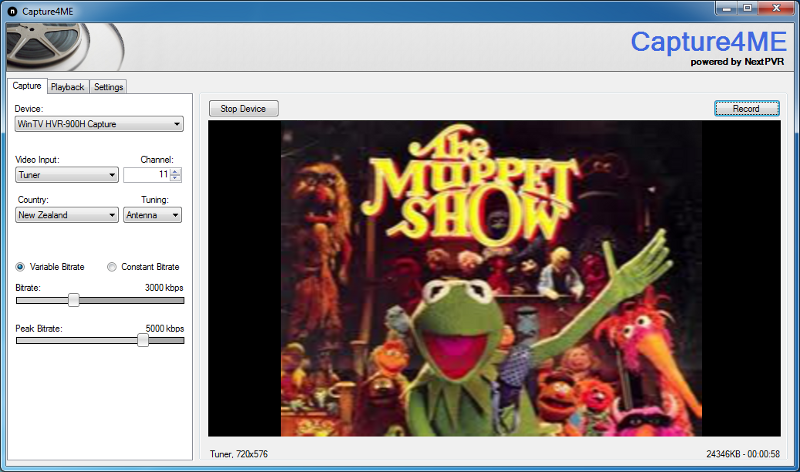800x472 pixels.
Task: Minimize the Capture4ME window
Action: pos(726,8)
